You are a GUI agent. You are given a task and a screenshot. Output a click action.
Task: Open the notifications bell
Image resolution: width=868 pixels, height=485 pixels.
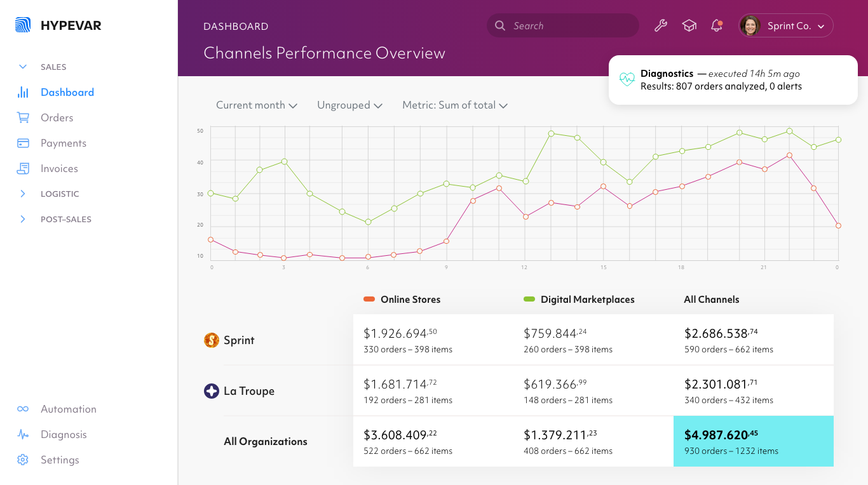click(x=717, y=26)
